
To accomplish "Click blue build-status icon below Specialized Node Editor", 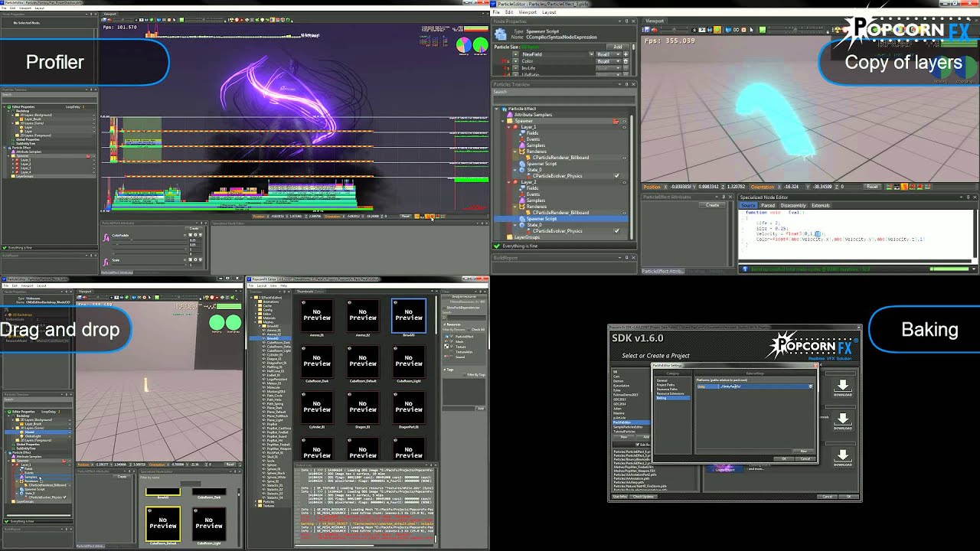I will (x=745, y=269).
